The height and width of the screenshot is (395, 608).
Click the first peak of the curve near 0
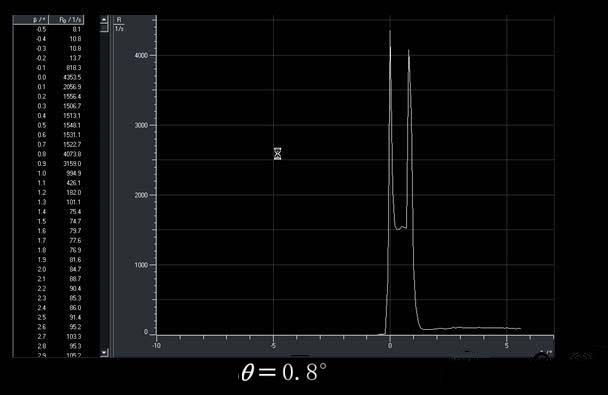[x=390, y=31]
